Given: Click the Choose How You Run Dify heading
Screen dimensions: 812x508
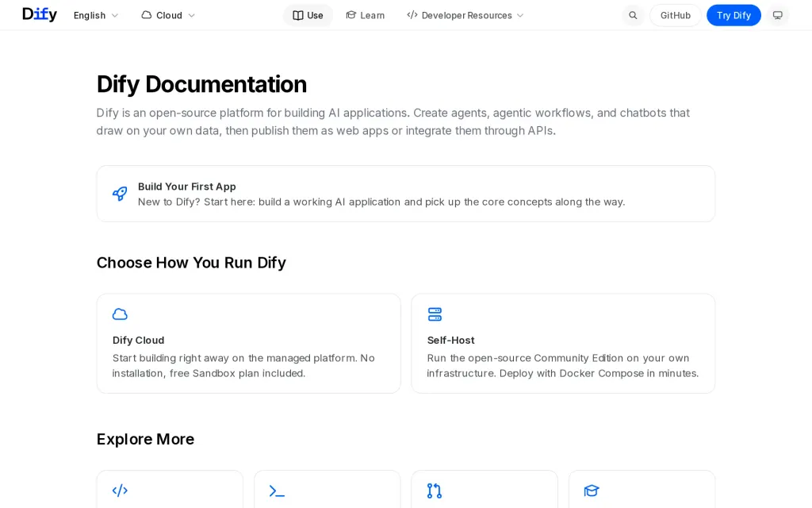Looking at the screenshot, I should [x=191, y=262].
